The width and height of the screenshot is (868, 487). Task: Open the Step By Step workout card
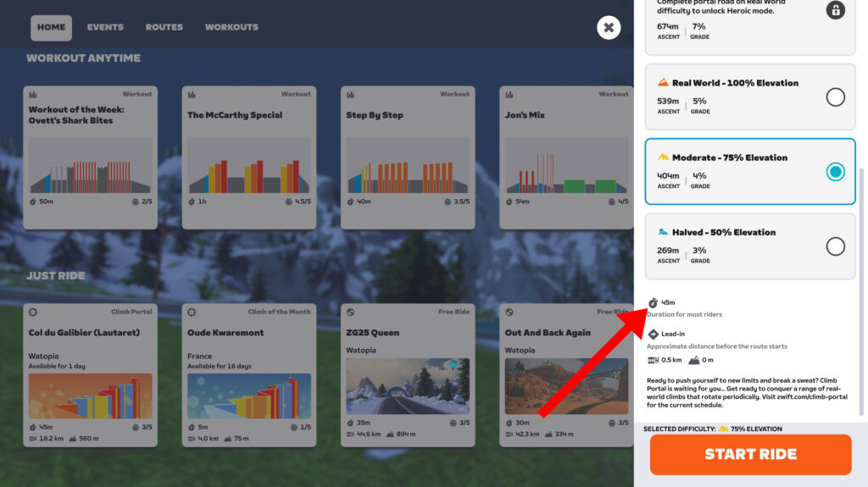(x=408, y=158)
